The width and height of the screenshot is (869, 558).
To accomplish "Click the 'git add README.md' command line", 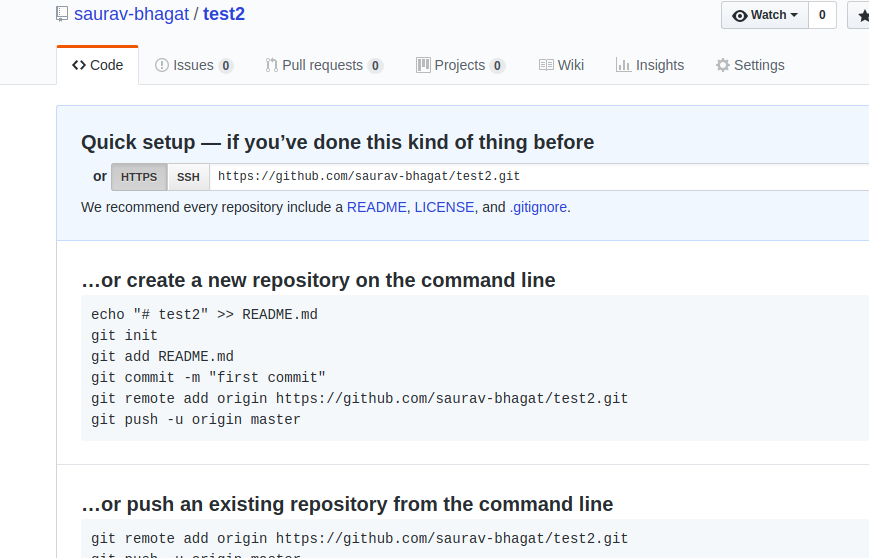I will pyautogui.click(x=162, y=357).
